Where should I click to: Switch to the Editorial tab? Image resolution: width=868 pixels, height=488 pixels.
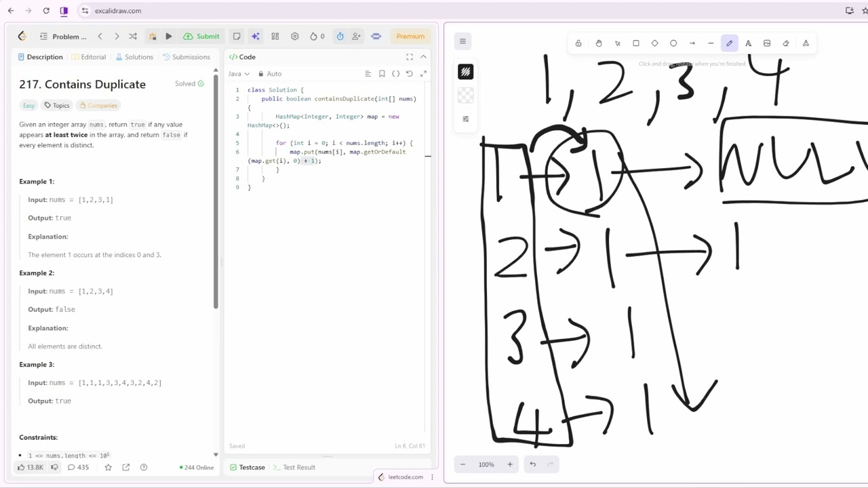[x=89, y=57]
